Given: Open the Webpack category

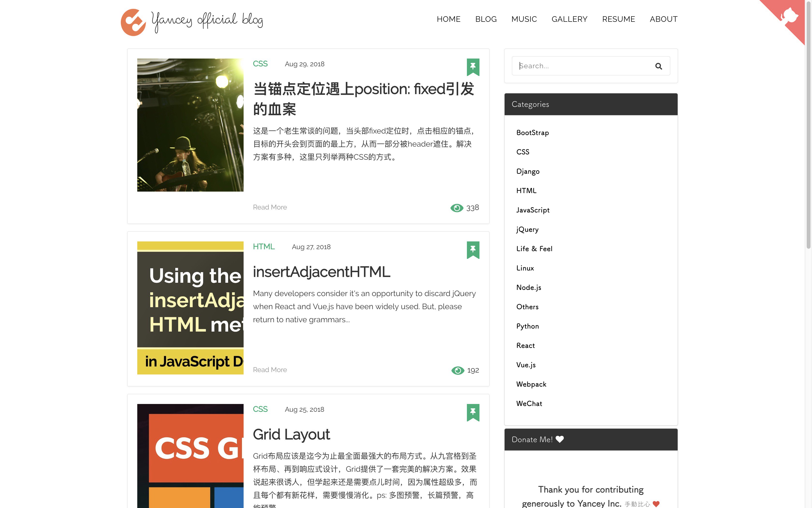Looking at the screenshot, I should click(531, 384).
